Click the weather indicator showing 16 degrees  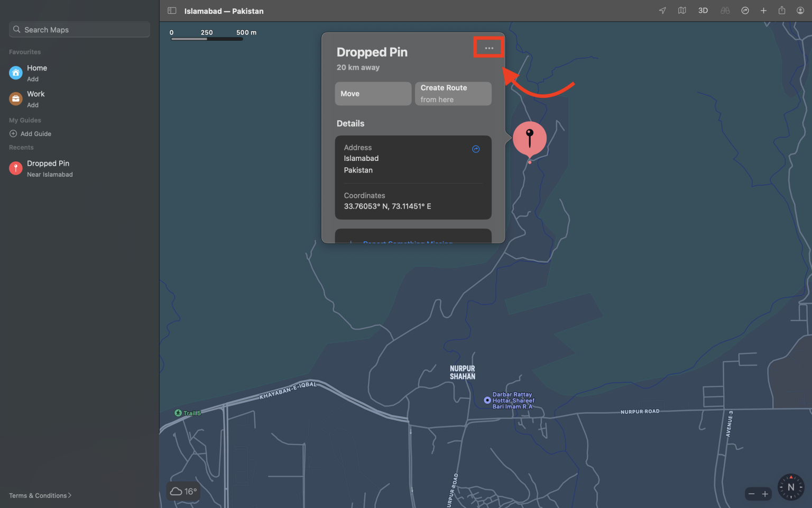pos(183,491)
